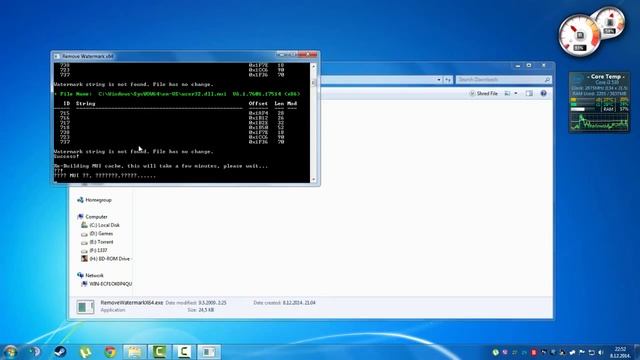Image resolution: width=640 pixels, height=360 pixels.
Task: Click the Core Temp gadget title
Action: pyautogui.click(x=606, y=76)
